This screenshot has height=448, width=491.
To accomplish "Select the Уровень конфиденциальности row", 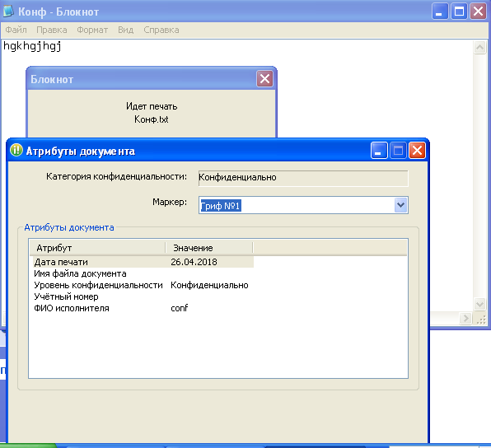I will pyautogui.click(x=143, y=285).
